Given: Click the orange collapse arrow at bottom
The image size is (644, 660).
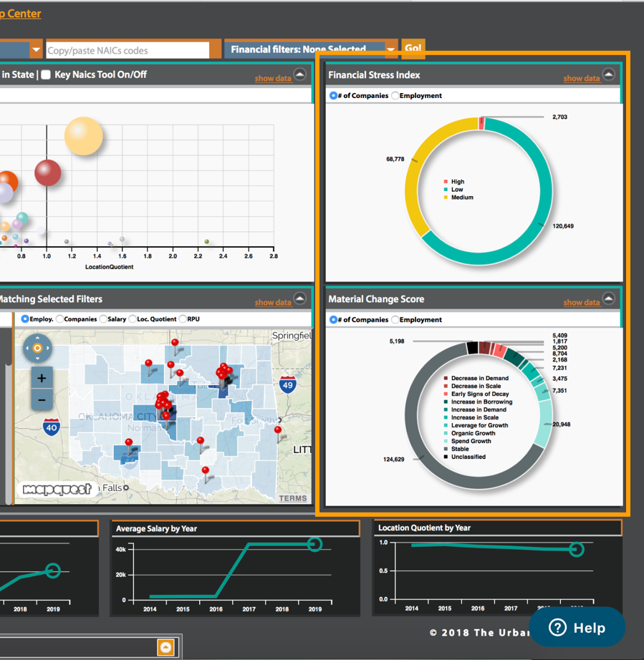Looking at the screenshot, I should tap(165, 647).
